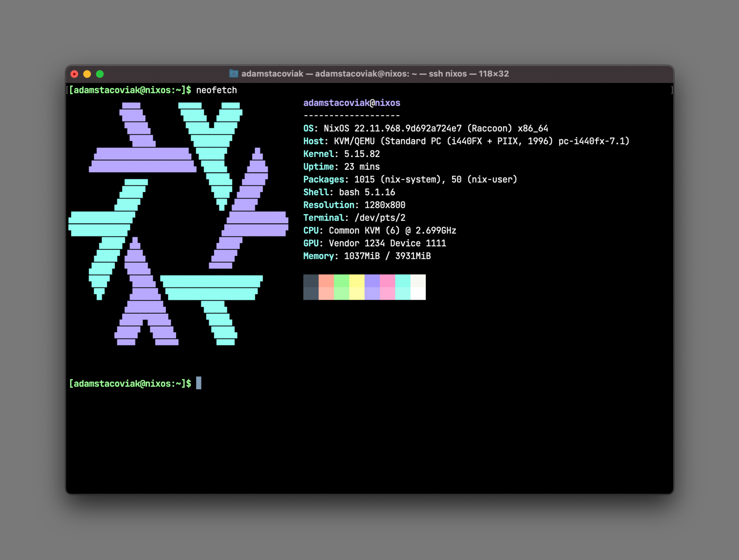Close the terminal window with the red button
739x560 pixels.
point(75,74)
